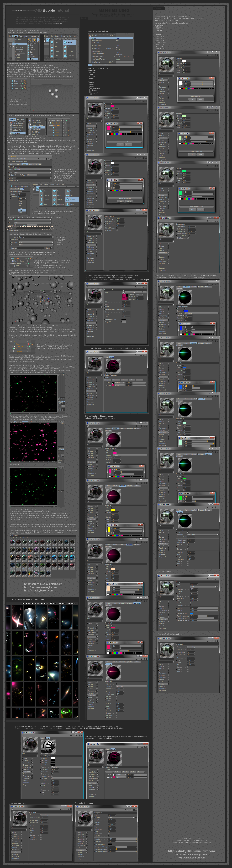This screenshot has height=868, width=232.
Task: Select the Linear Clone Tool
Action: 17,125
